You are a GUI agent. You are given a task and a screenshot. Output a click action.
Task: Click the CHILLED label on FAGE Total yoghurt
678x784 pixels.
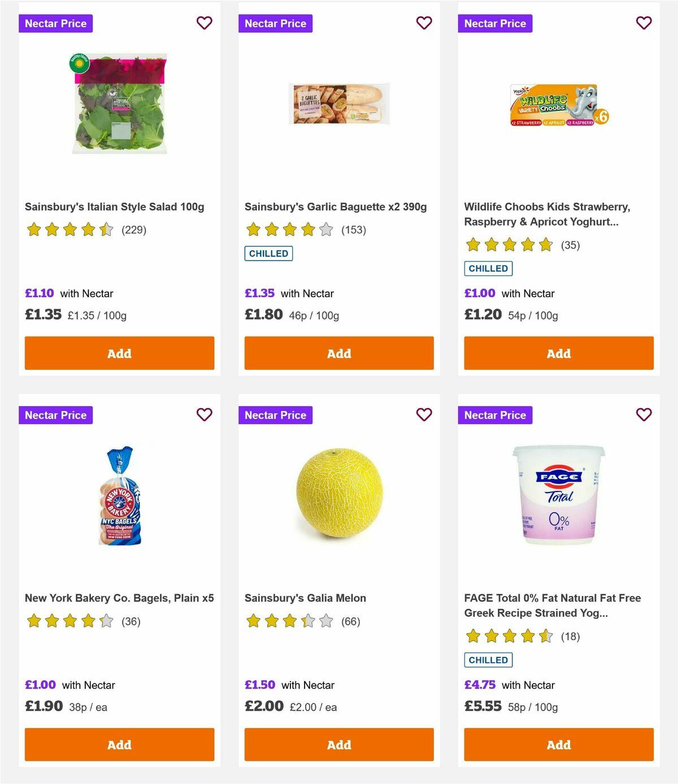(488, 660)
